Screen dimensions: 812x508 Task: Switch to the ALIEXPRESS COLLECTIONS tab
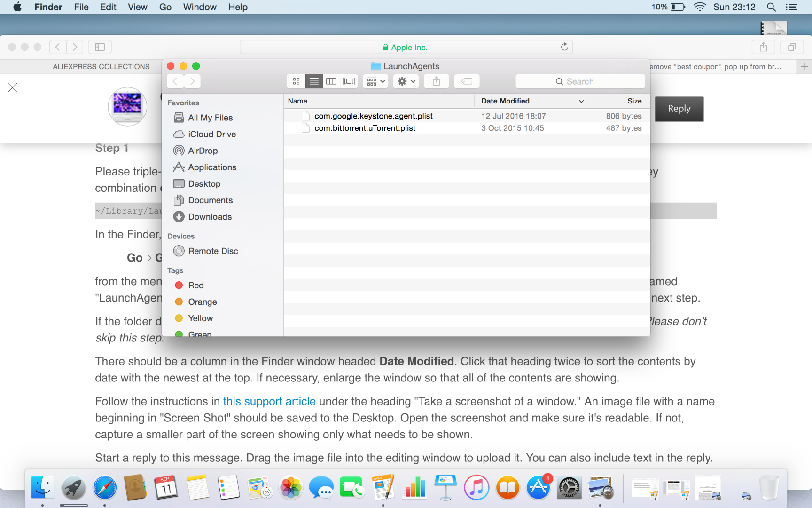pos(101,66)
